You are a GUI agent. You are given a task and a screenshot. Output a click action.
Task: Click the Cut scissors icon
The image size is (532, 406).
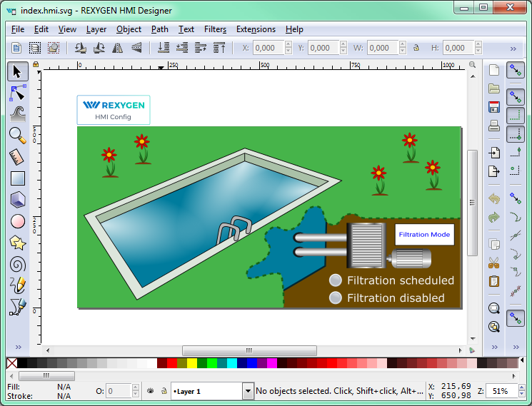point(494,263)
